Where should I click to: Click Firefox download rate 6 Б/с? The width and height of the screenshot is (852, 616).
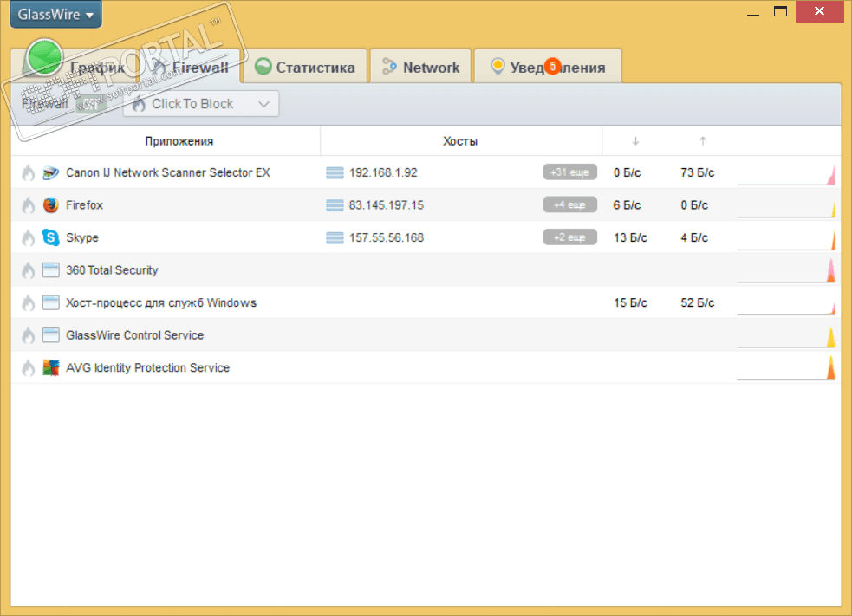pyautogui.click(x=627, y=205)
